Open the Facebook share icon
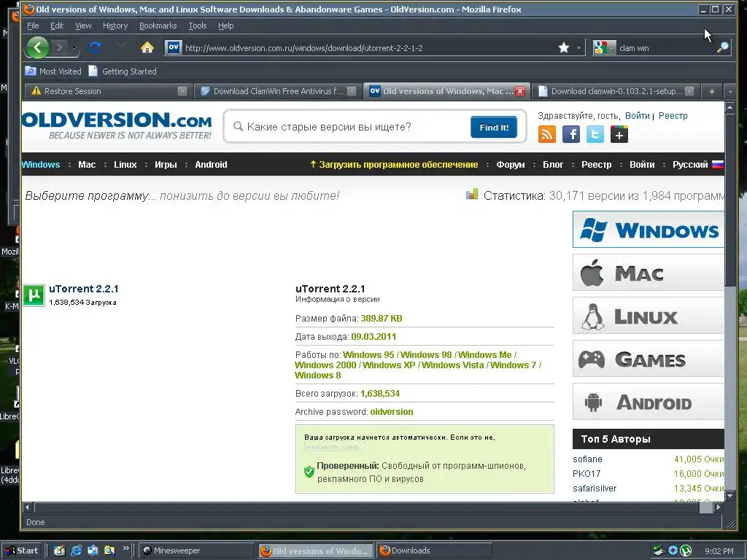This screenshot has width=747, height=560. [570, 134]
